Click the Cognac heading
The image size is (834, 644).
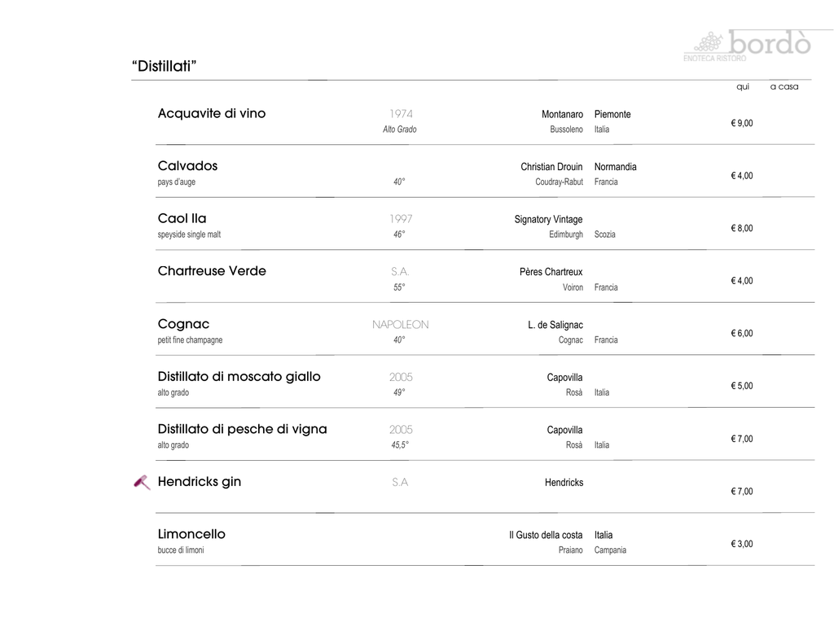183,324
